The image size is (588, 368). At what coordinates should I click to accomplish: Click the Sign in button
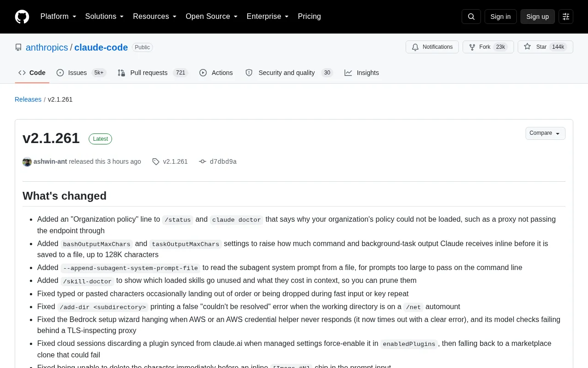(x=500, y=17)
